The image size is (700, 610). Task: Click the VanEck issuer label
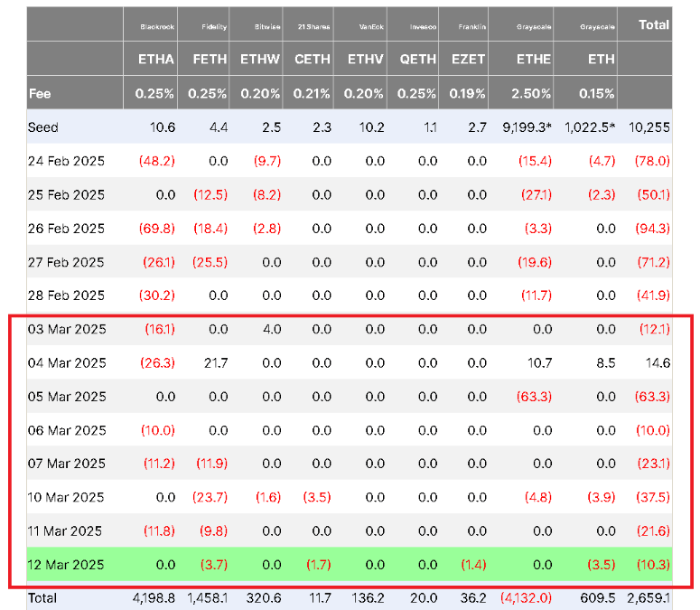click(371, 27)
